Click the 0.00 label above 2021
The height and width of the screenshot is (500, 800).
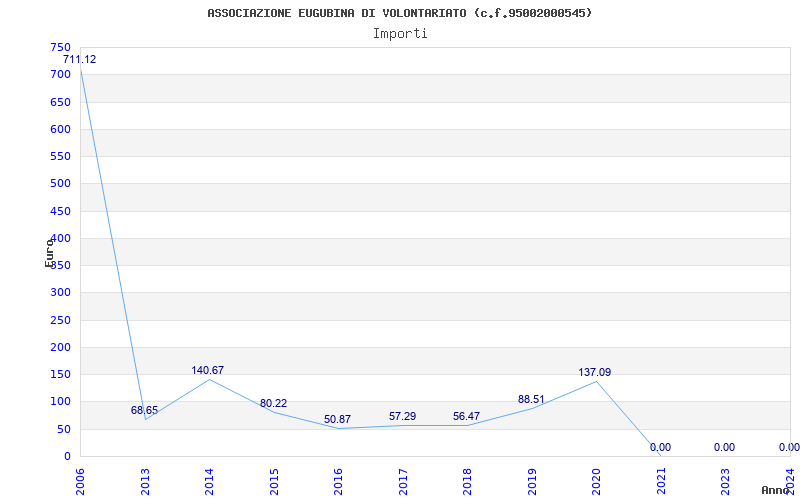[x=660, y=447]
